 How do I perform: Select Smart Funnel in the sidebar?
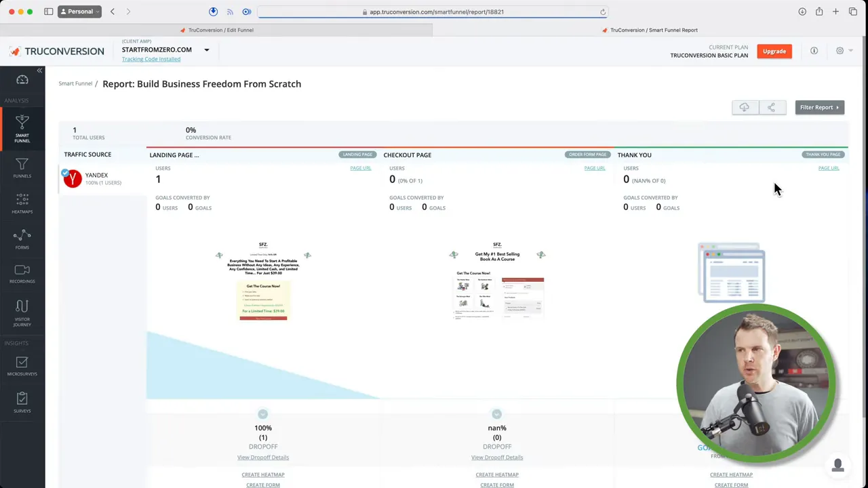pos(22,129)
